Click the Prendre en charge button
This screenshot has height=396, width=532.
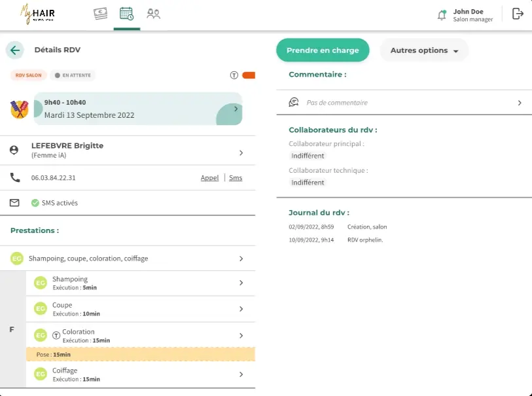[x=323, y=50]
